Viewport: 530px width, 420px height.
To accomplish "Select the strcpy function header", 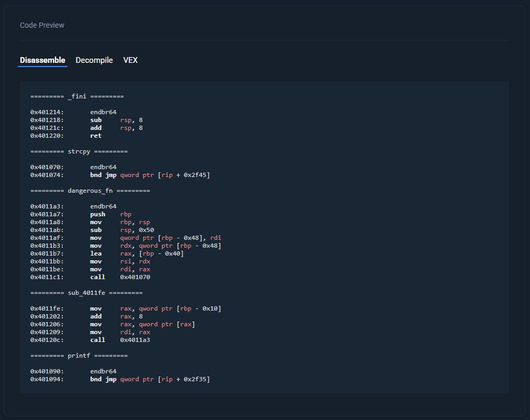I will 79,151.
